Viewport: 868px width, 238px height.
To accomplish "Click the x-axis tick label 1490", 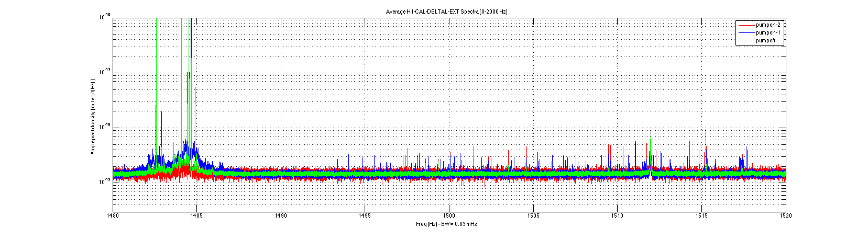I will pos(281,215).
